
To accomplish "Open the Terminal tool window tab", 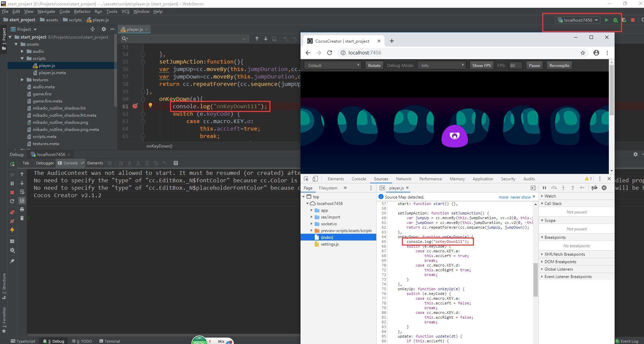I will tap(110, 341).
